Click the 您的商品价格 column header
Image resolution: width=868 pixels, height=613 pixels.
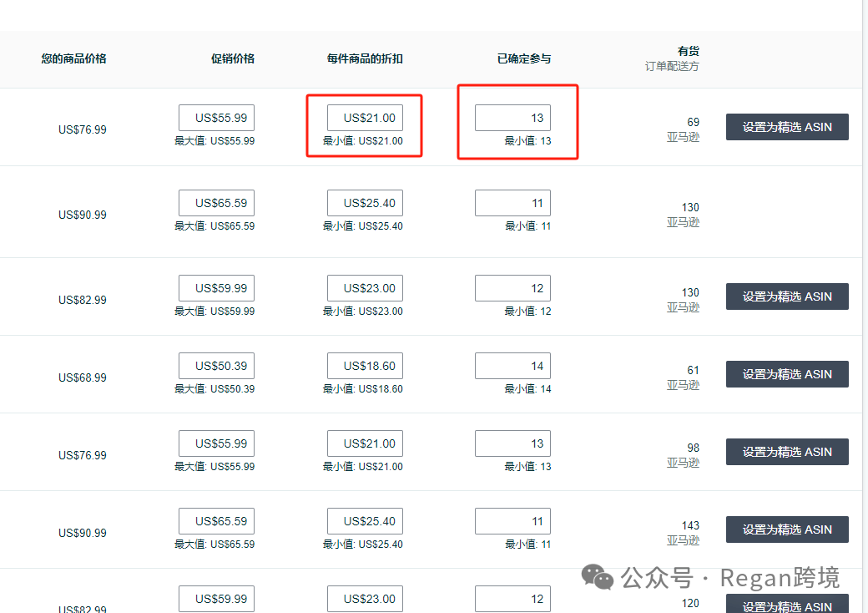(x=73, y=58)
